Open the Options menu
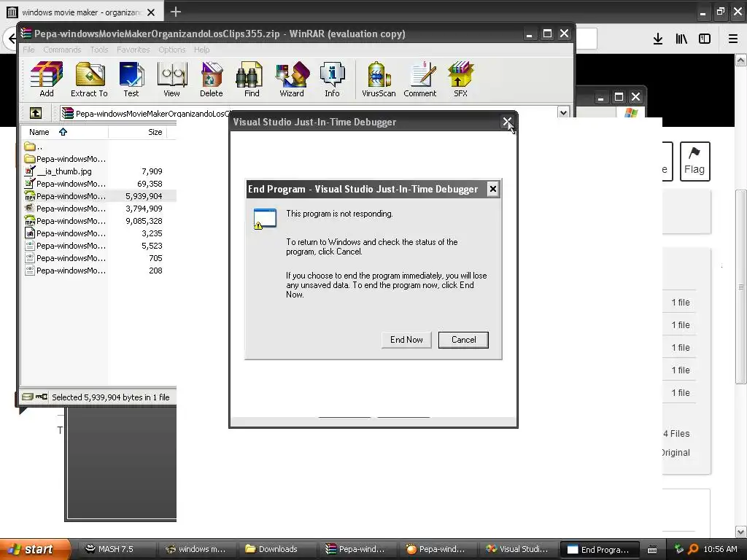This screenshot has height=560, width=747. pyautogui.click(x=172, y=50)
